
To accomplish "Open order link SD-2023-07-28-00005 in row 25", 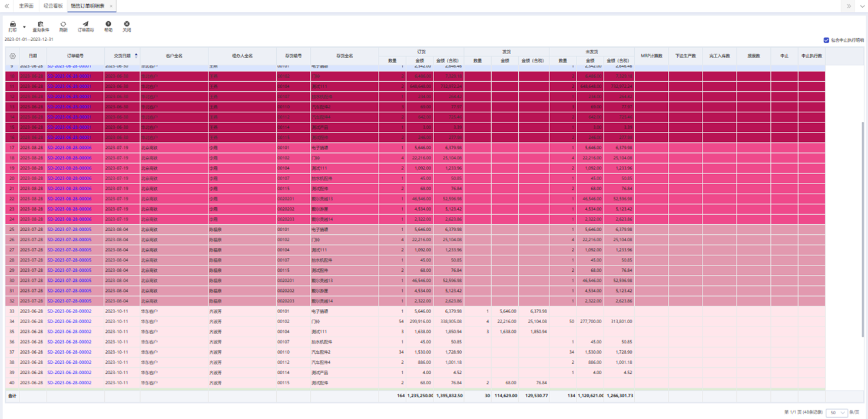I will tap(69, 230).
